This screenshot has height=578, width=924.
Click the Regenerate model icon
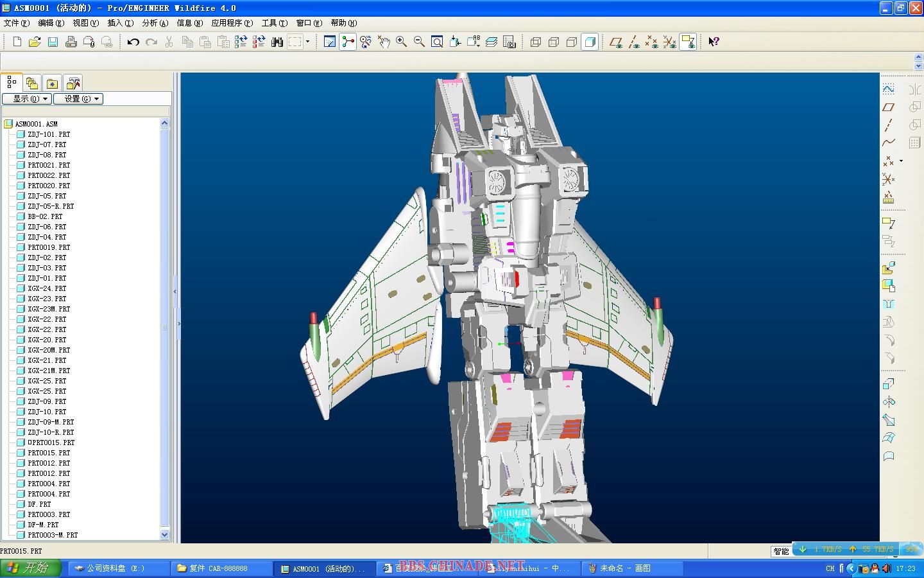tap(241, 42)
